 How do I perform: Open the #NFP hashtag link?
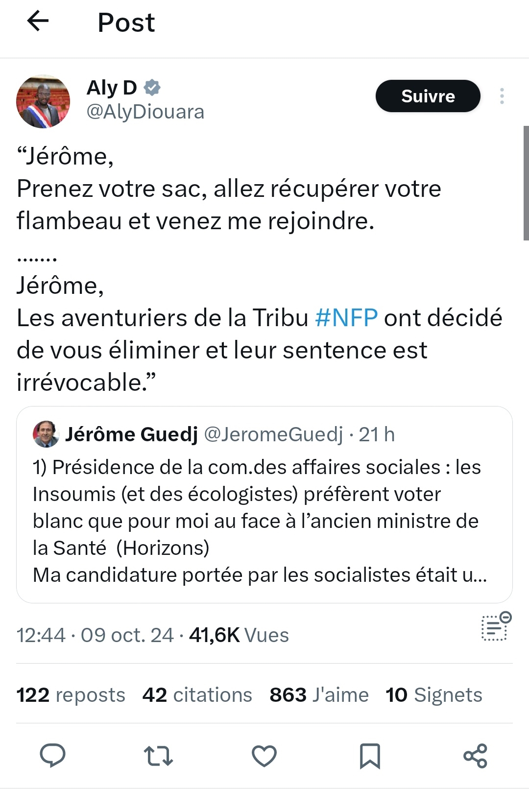[x=346, y=317]
